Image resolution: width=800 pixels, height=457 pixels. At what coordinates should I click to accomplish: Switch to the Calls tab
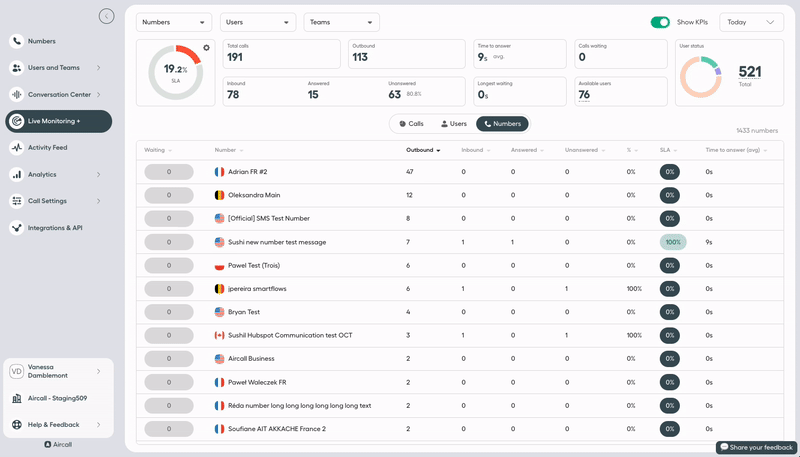(411, 124)
